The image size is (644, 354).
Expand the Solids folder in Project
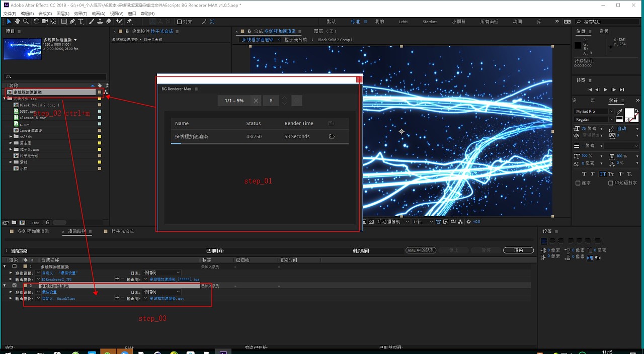click(11, 136)
